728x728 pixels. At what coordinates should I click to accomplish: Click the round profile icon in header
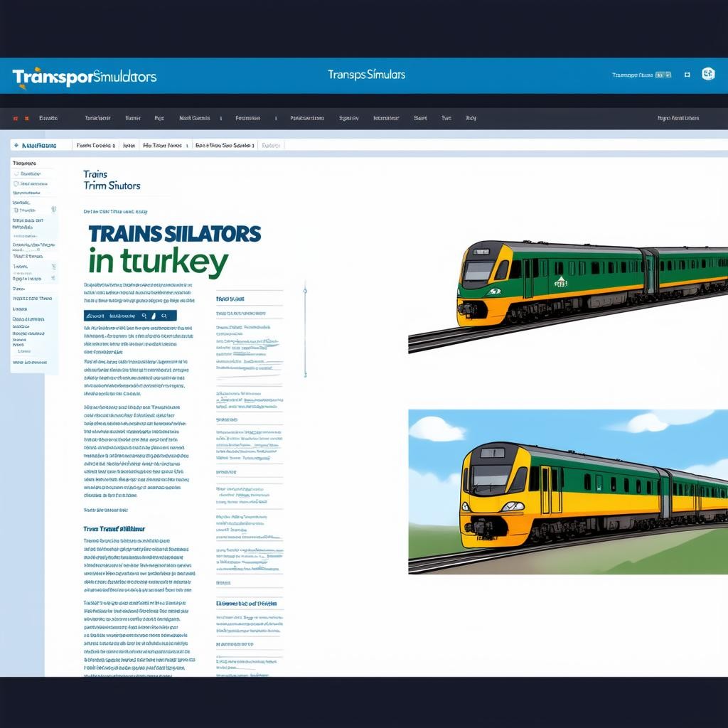(707, 74)
